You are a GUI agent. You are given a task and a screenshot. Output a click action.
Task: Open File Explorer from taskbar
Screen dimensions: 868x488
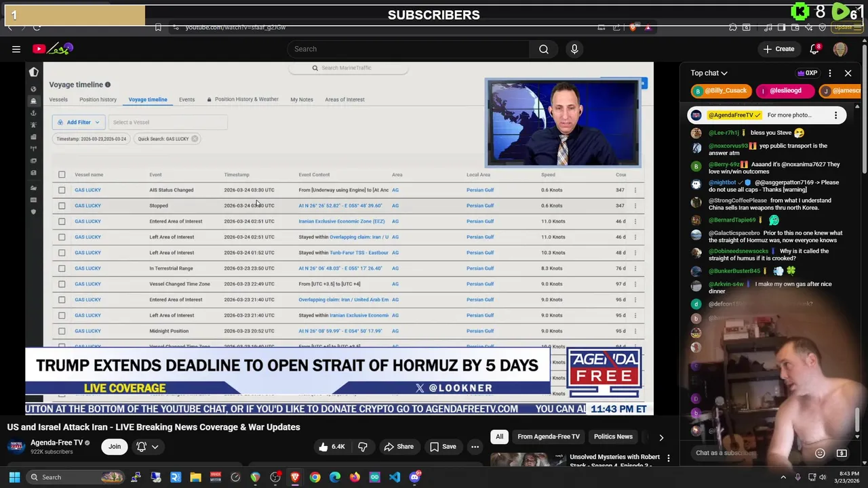click(195, 477)
